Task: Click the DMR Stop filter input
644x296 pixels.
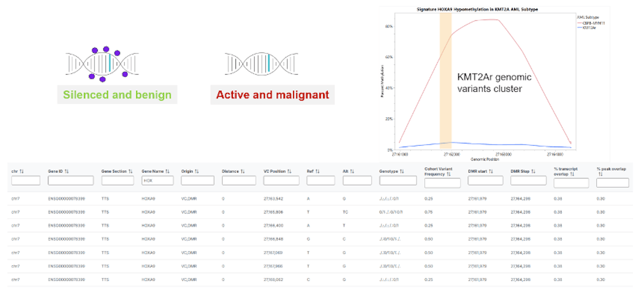Action: pos(529,181)
